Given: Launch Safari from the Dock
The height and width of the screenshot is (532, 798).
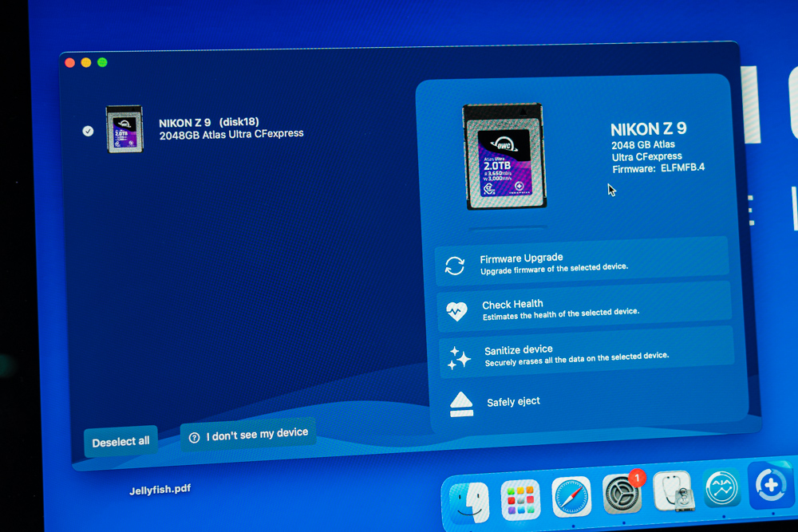Looking at the screenshot, I should [571, 497].
